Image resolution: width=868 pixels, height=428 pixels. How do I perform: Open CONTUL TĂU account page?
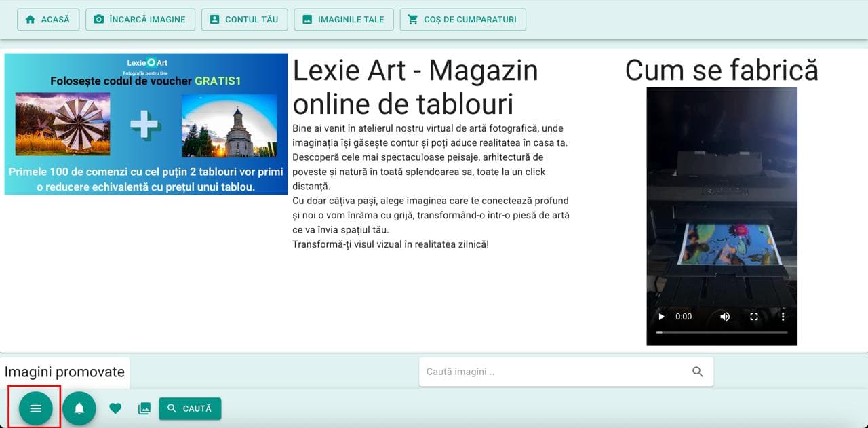(x=244, y=20)
